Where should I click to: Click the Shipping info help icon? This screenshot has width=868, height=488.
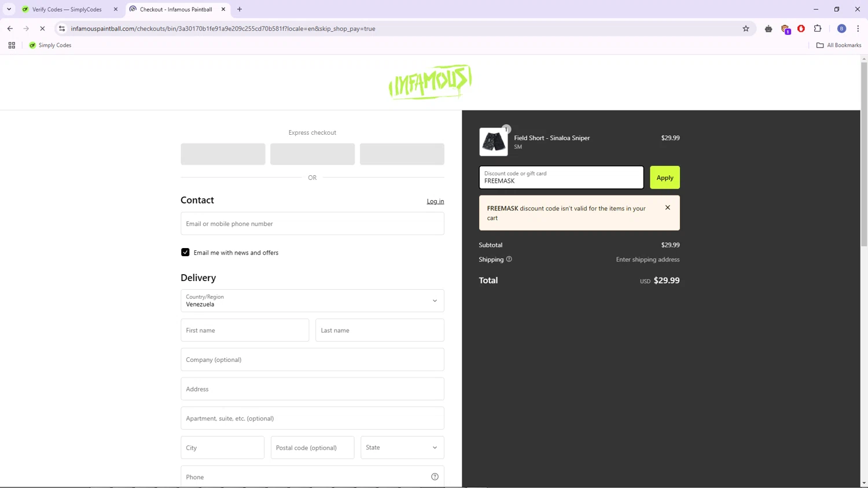(x=509, y=259)
